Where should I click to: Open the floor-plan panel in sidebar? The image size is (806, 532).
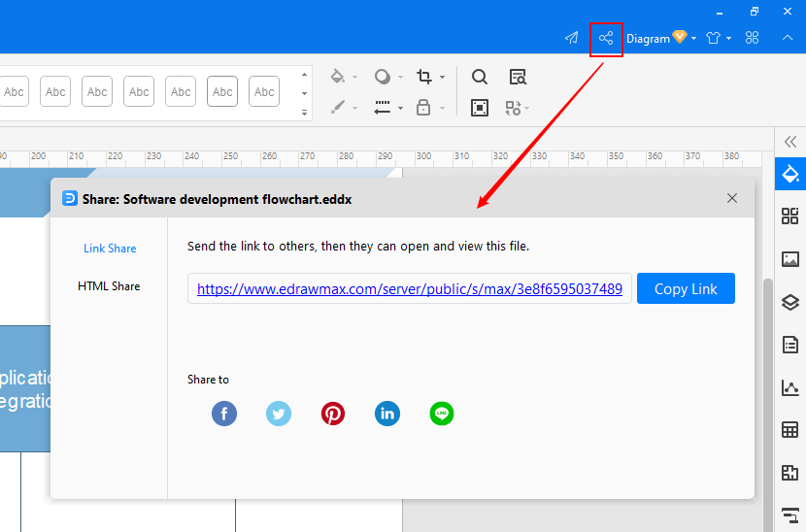pyautogui.click(x=790, y=473)
